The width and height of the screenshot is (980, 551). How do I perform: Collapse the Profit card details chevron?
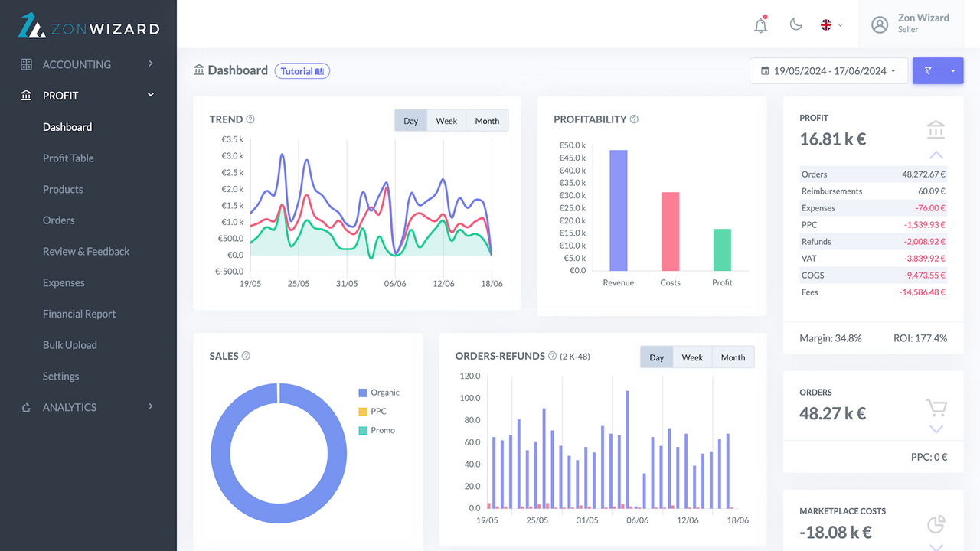click(x=936, y=155)
